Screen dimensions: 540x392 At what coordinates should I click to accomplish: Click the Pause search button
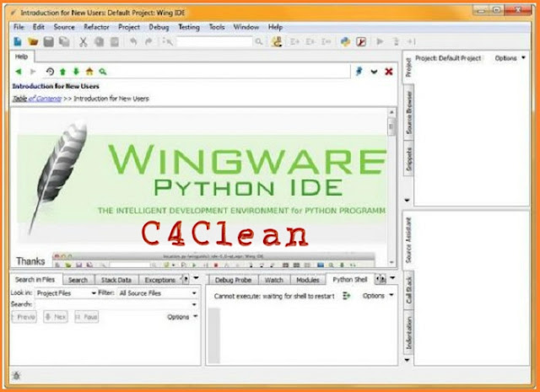click(86, 317)
